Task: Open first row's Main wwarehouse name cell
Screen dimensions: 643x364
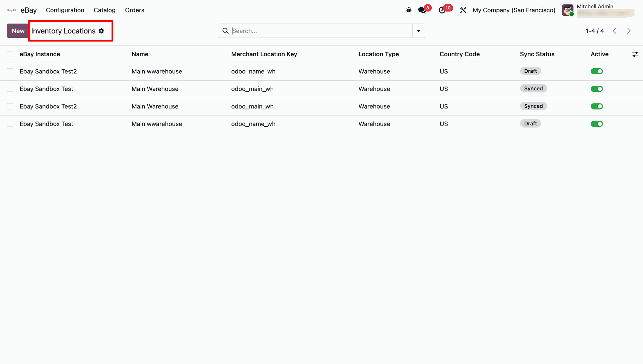Action: [157, 71]
